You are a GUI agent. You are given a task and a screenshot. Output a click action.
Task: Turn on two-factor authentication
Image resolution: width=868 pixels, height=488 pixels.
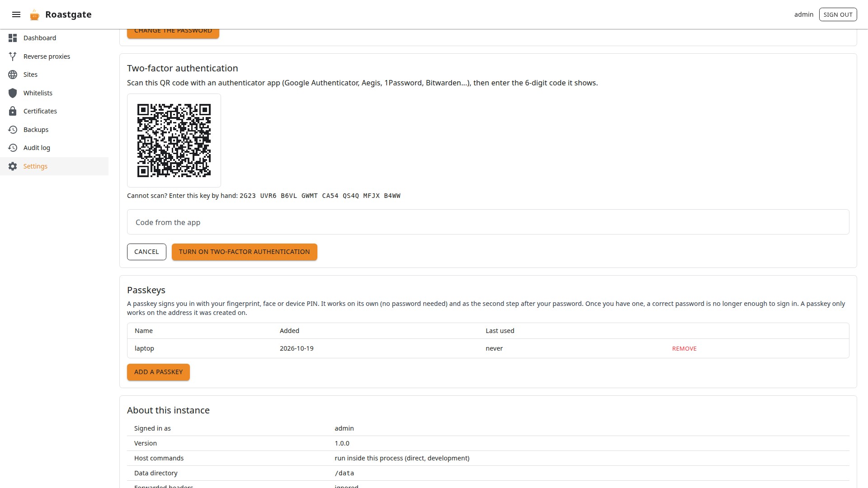coord(244,252)
